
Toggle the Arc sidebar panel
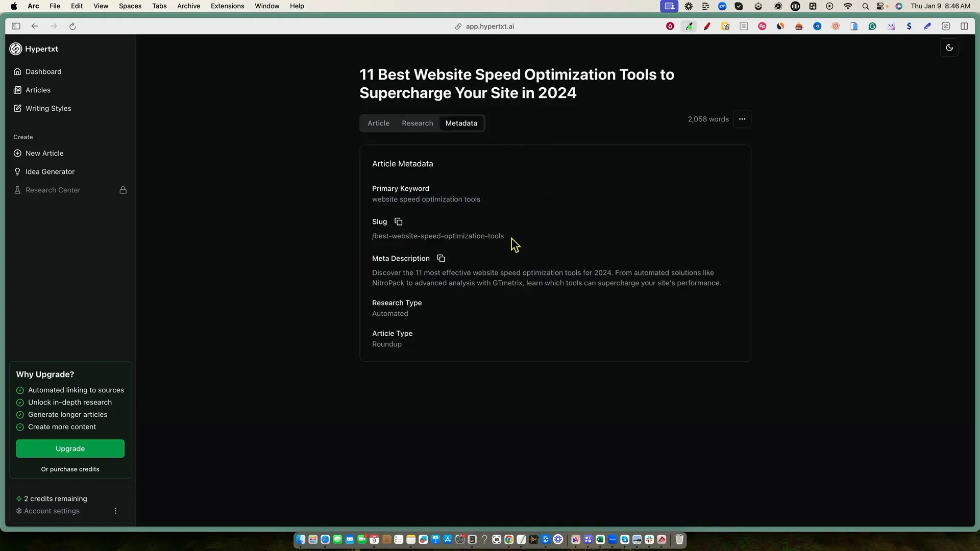(16, 27)
